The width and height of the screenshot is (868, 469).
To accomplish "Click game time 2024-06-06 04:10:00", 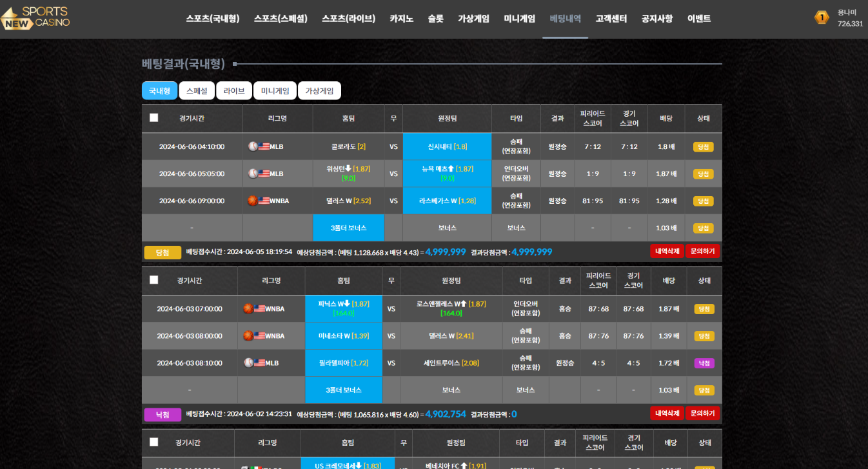I will 192,146.
